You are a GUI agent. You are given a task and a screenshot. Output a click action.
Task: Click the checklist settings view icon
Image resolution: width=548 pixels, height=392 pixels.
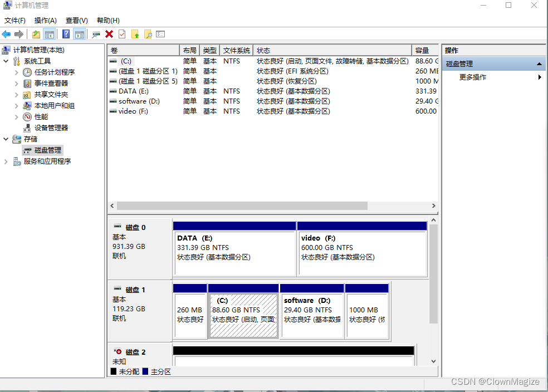(160, 34)
